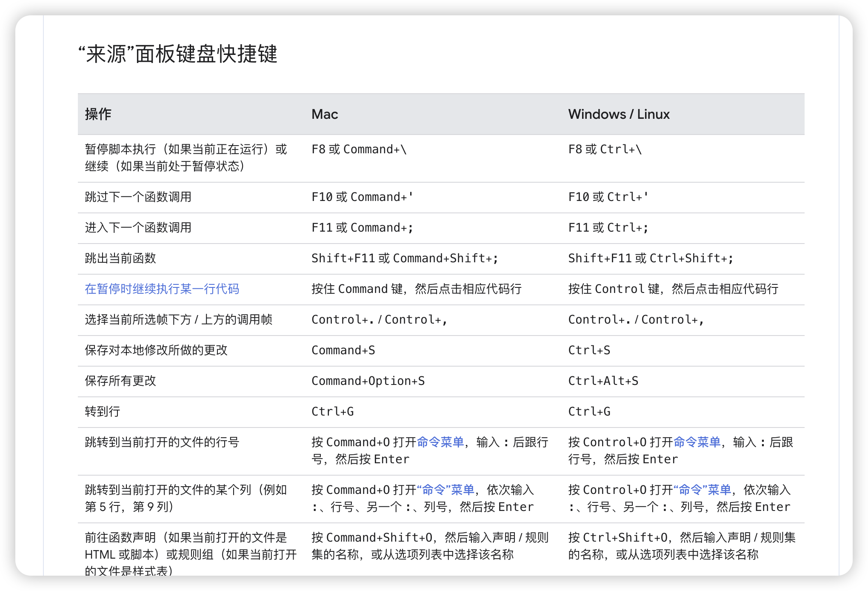Click the 选择当前所选帧下方 / 上方的调用帧 label
Screen dimensions: 868x591
point(178,320)
